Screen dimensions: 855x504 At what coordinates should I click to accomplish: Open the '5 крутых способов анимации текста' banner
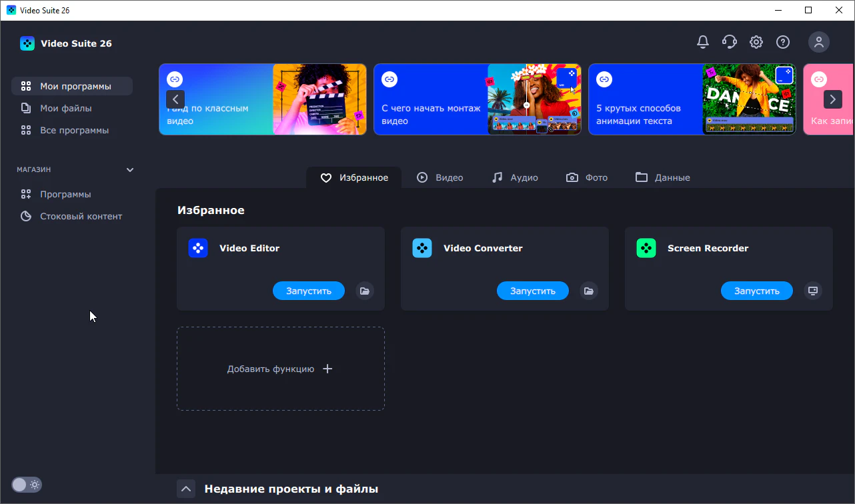(692, 99)
